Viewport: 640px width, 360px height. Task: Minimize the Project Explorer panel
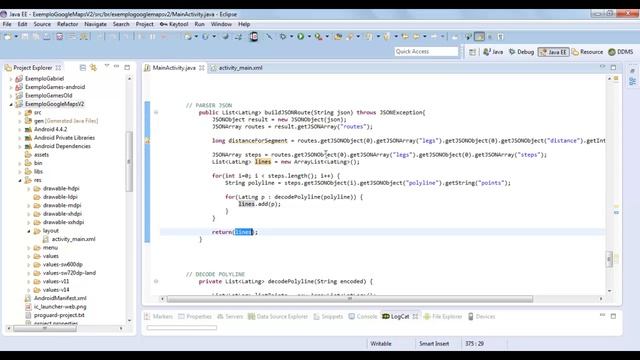pyautogui.click(x=116, y=67)
